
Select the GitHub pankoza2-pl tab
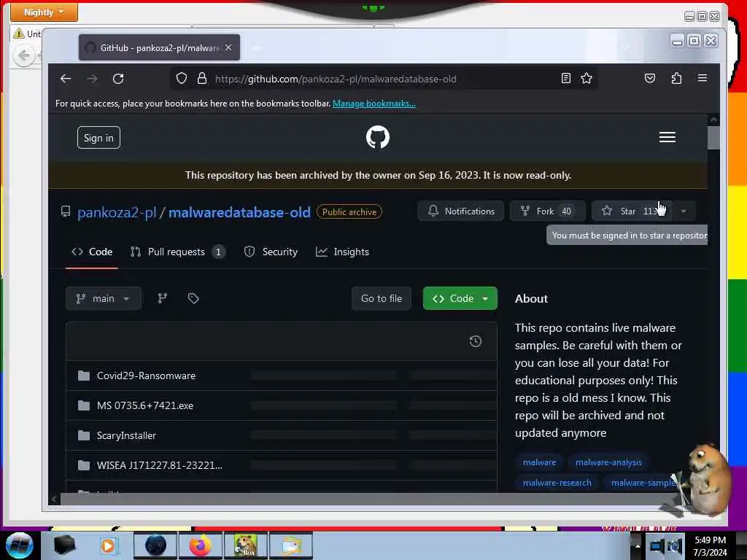(x=159, y=47)
